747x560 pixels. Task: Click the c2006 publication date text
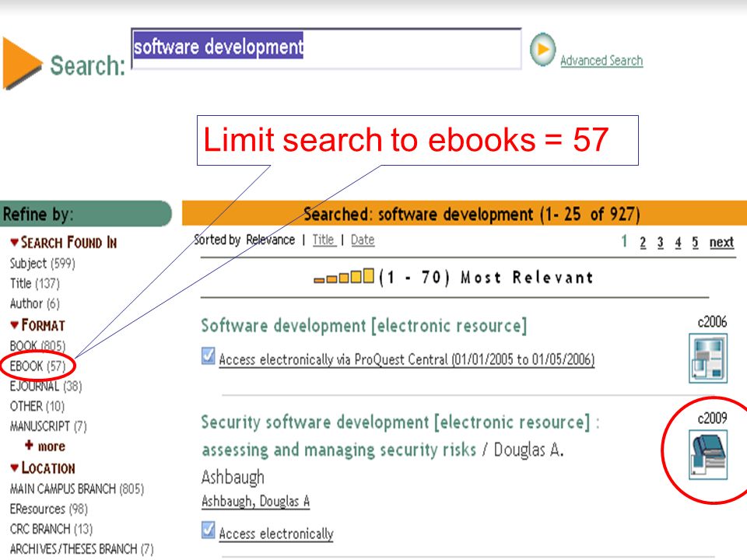[x=712, y=322]
